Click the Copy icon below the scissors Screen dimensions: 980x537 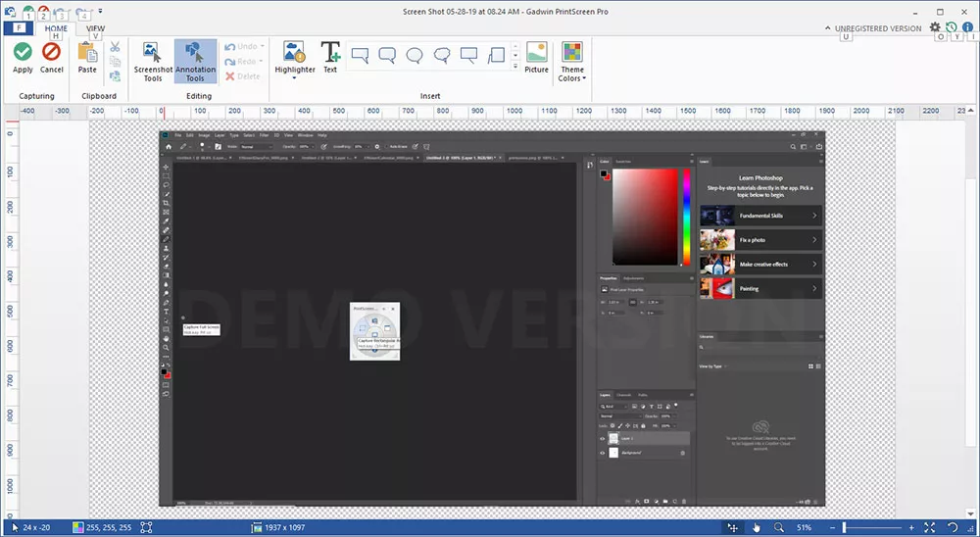tap(115, 62)
